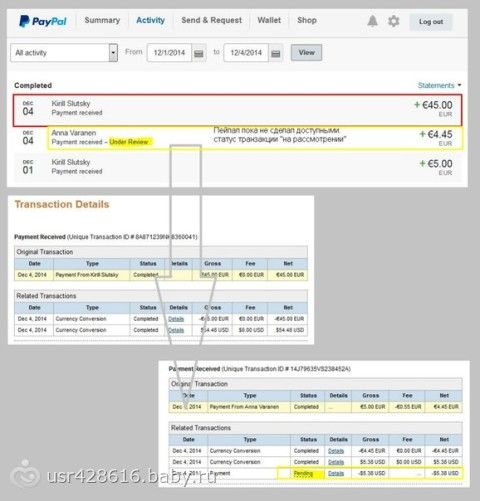Open the Shop tab

tap(307, 20)
